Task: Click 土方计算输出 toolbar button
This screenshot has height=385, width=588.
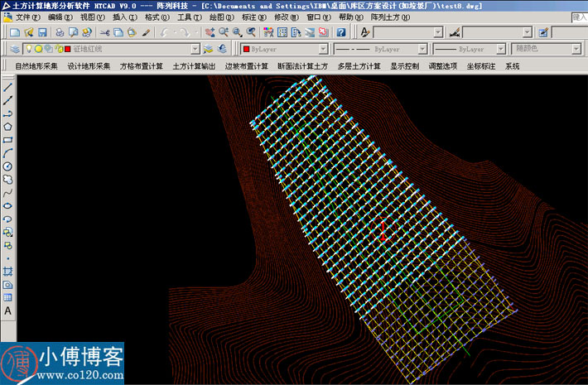Action: (x=194, y=65)
